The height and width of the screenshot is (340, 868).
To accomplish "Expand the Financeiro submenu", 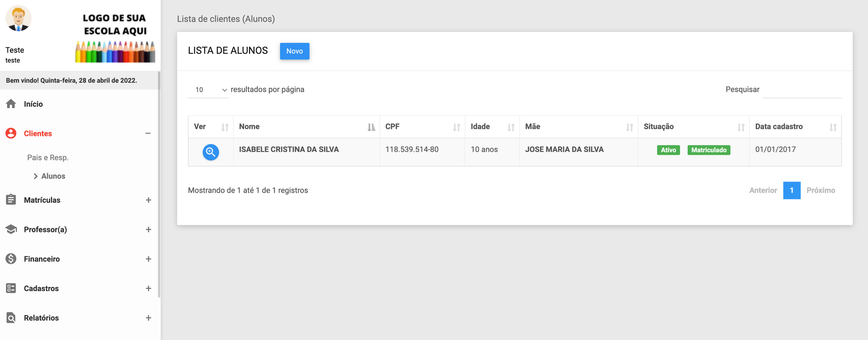I will (148, 259).
